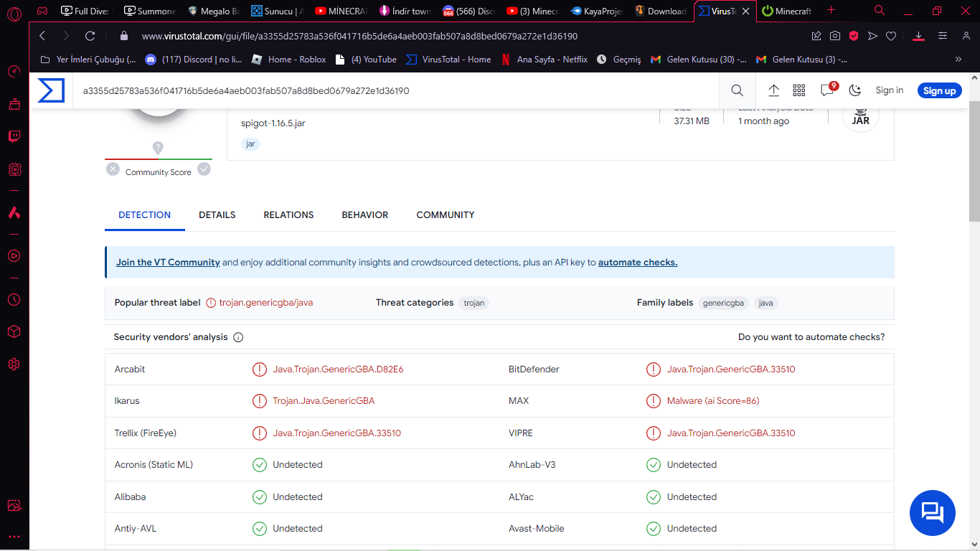Open the Geçmiş bookmark
This screenshot has height=551, width=980.
click(618, 60)
